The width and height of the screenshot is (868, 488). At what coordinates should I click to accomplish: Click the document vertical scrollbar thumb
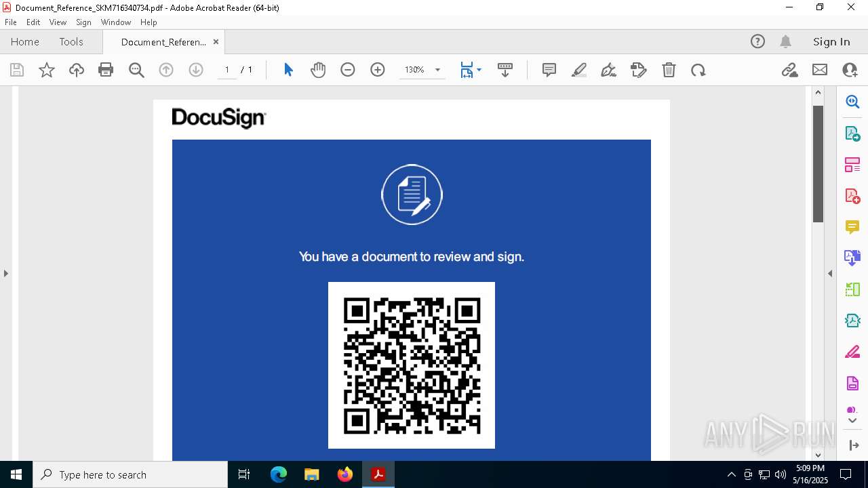tap(818, 164)
